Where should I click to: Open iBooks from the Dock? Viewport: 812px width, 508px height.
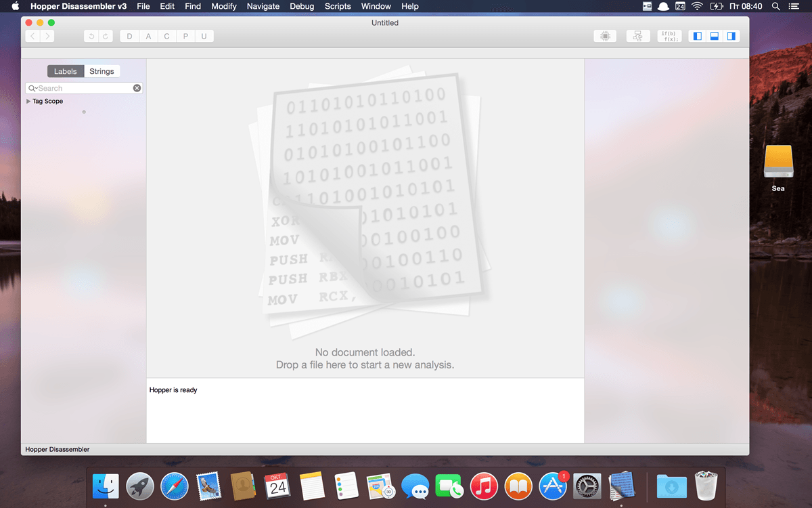[x=518, y=486]
